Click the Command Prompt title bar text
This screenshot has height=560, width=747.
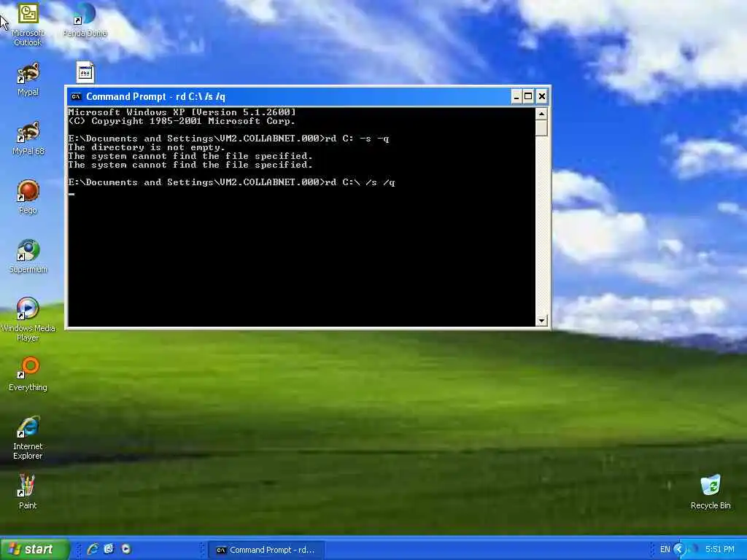pos(155,97)
